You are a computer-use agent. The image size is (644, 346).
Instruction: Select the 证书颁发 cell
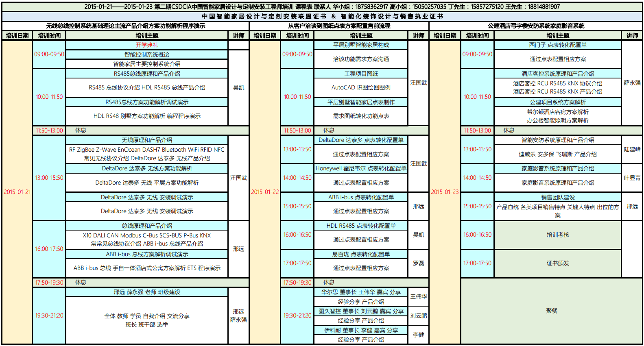558,263
